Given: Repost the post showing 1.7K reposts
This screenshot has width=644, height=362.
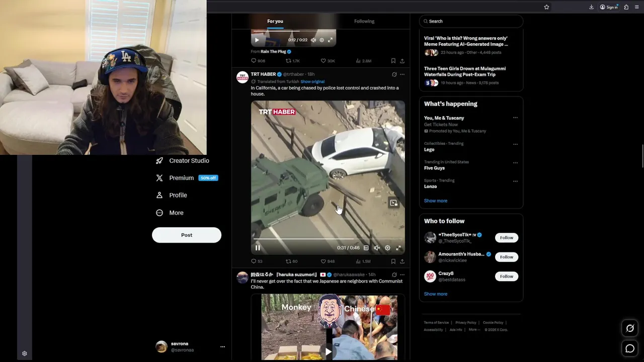Looking at the screenshot, I should [292, 61].
